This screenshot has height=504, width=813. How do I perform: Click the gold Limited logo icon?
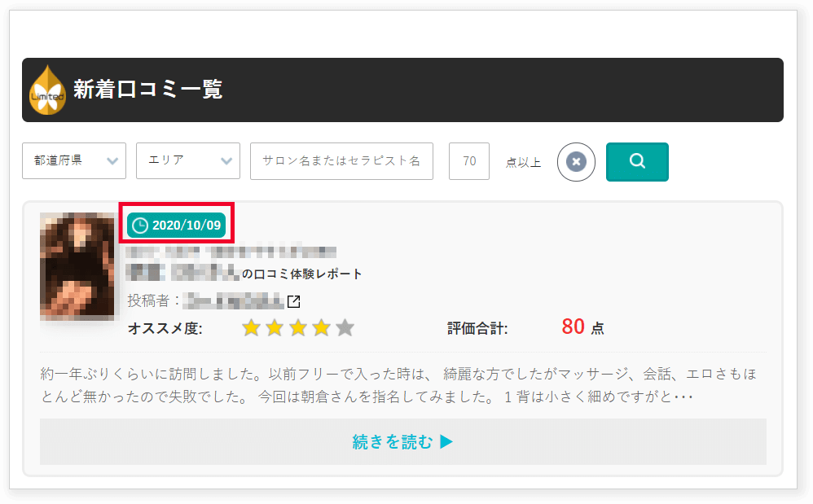coord(46,91)
